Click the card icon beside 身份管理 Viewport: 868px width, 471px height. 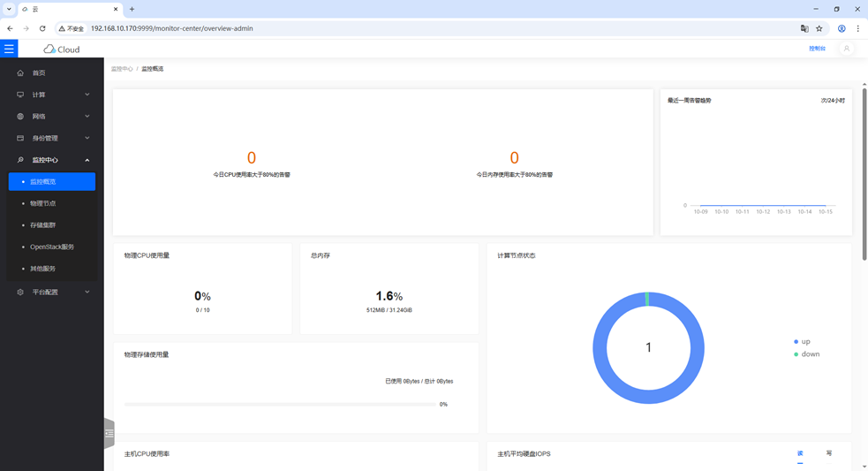(20, 139)
